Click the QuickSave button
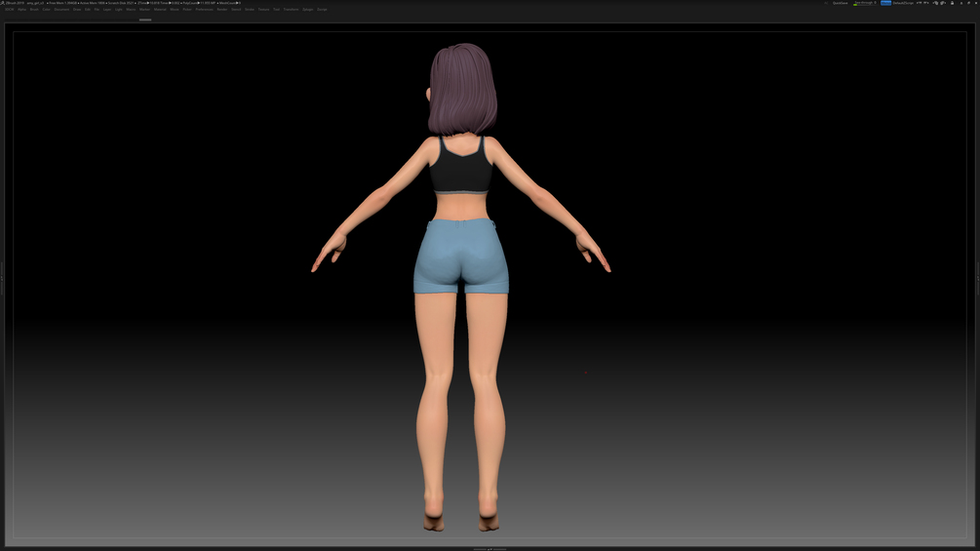980x551 pixels. (840, 3)
